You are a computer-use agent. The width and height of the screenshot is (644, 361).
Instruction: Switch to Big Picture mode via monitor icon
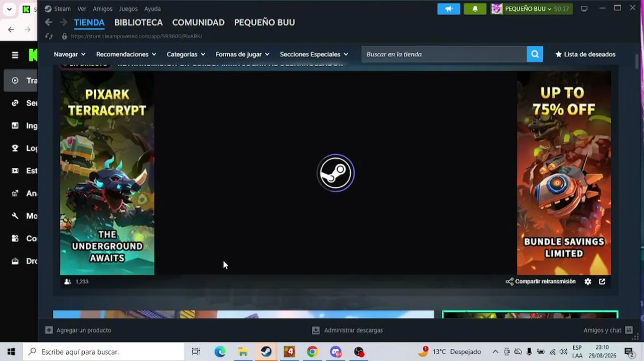[584, 9]
